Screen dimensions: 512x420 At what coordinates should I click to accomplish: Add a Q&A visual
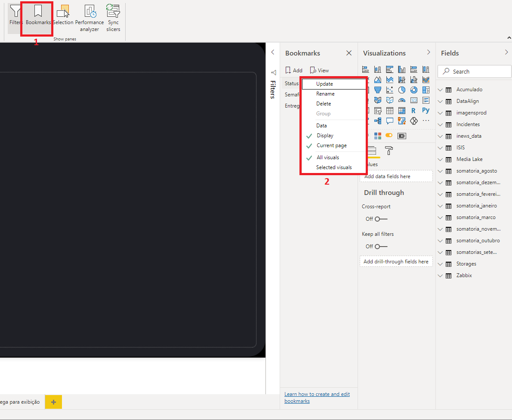tap(389, 121)
